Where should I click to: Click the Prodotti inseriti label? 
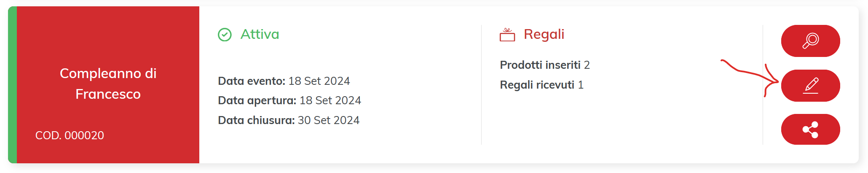pyautogui.click(x=540, y=65)
